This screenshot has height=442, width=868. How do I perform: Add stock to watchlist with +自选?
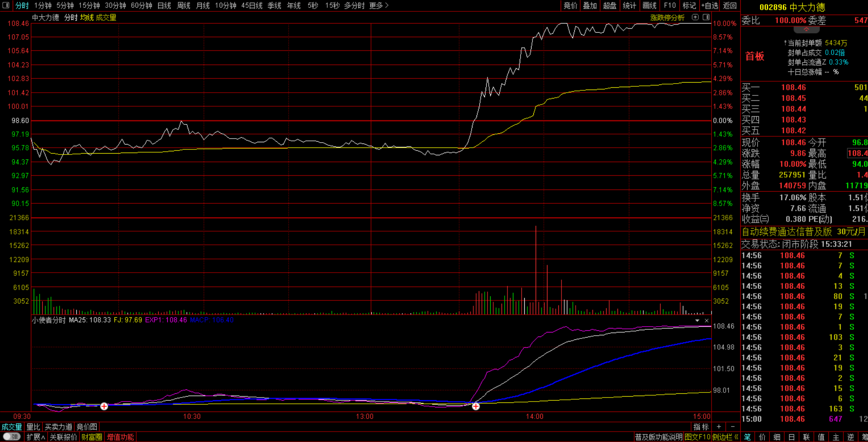[710, 5]
